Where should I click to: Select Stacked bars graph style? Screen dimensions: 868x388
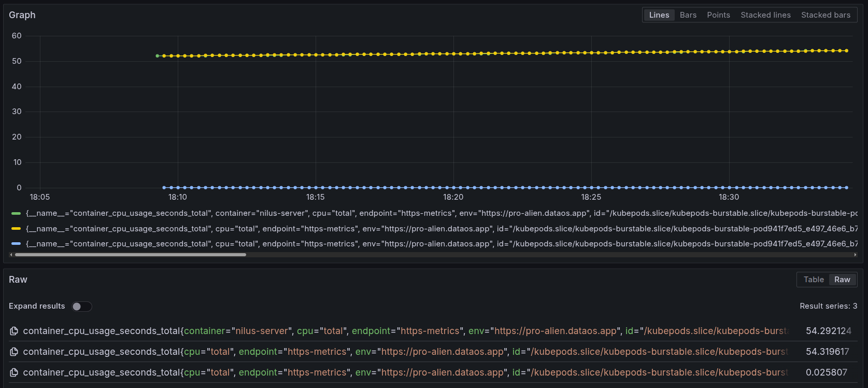[x=826, y=15]
